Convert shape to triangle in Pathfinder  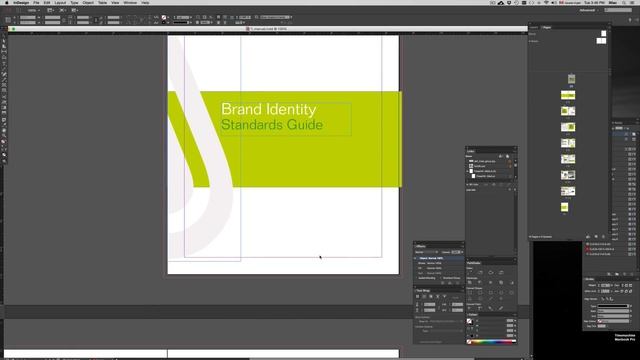[470, 299]
